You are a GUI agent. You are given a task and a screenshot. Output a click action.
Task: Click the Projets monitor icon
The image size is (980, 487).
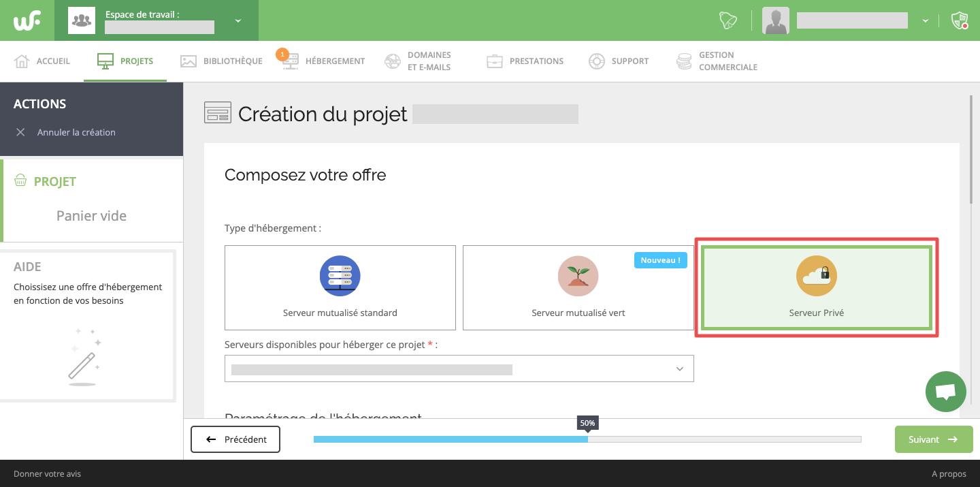(105, 61)
